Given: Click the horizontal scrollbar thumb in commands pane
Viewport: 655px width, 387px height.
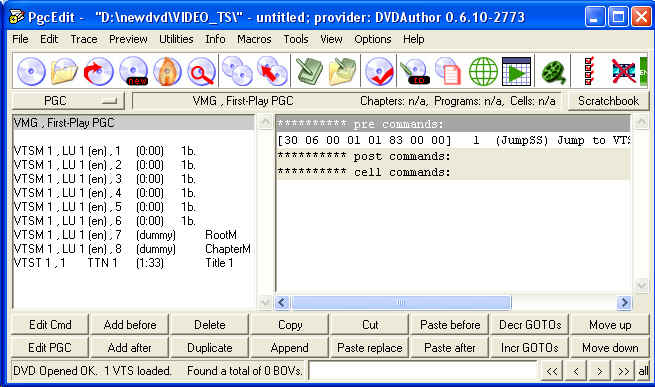Looking at the screenshot, I should [401, 302].
